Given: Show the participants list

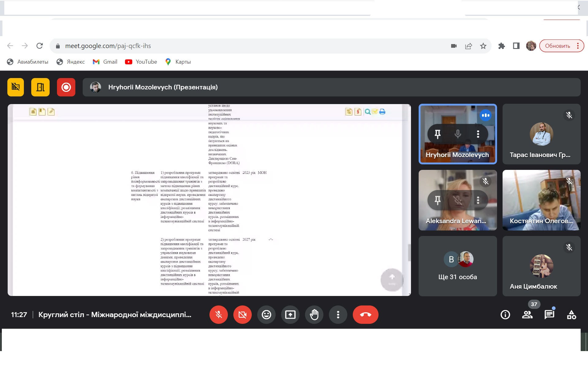Looking at the screenshot, I should point(527,315).
